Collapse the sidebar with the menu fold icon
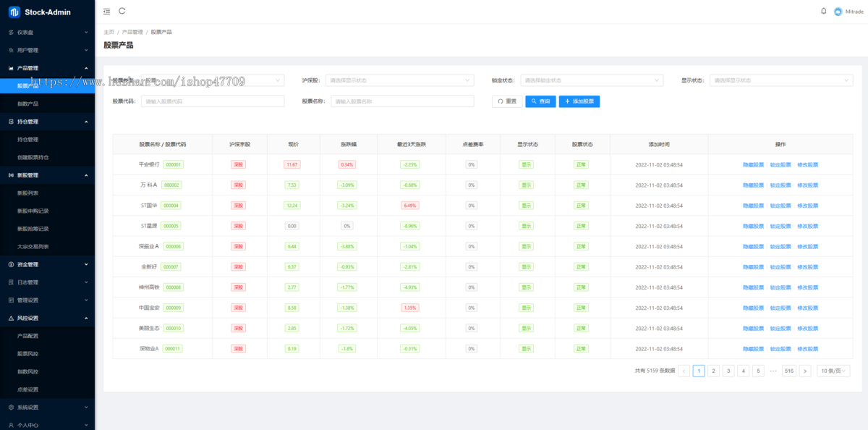The image size is (868, 430). 107,12
